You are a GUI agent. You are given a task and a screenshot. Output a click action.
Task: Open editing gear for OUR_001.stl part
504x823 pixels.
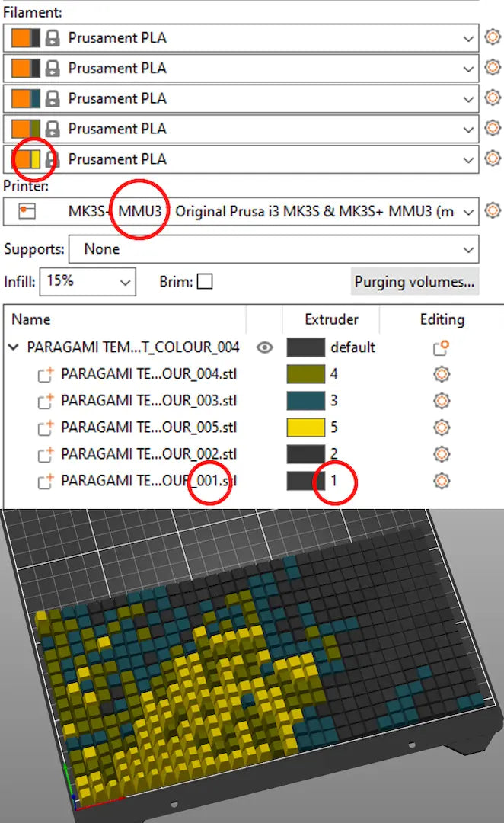pos(442,481)
